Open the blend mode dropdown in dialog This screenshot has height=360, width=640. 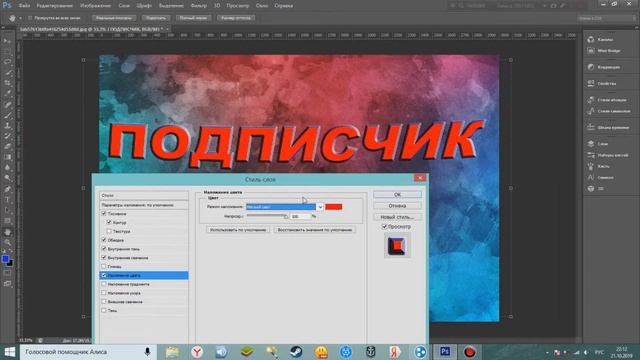(x=320, y=207)
